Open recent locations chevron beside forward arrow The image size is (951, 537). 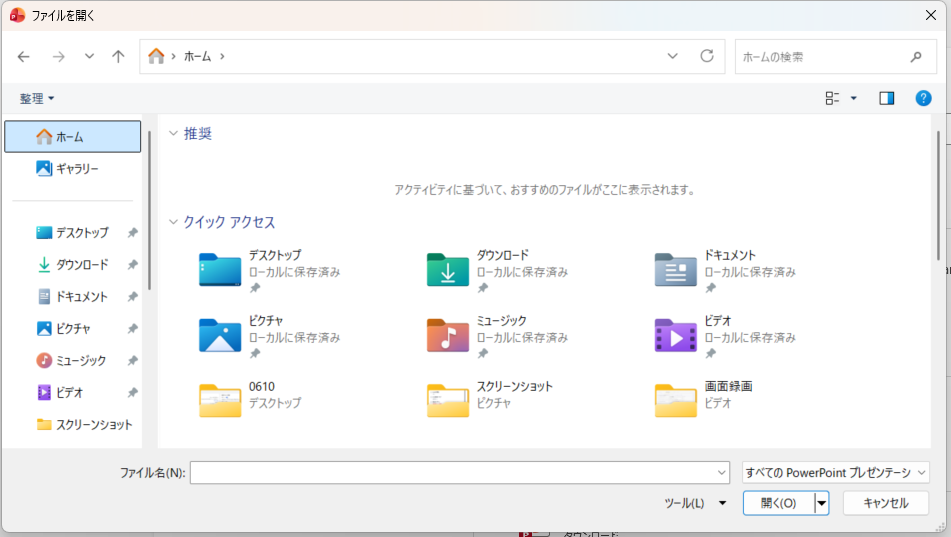[89, 56]
